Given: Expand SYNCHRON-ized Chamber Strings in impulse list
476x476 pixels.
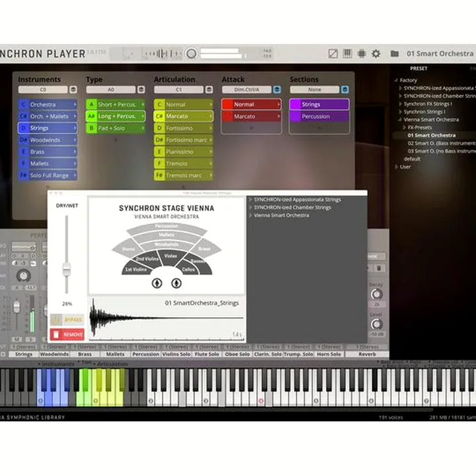Looking at the screenshot, I should pos(251,208).
